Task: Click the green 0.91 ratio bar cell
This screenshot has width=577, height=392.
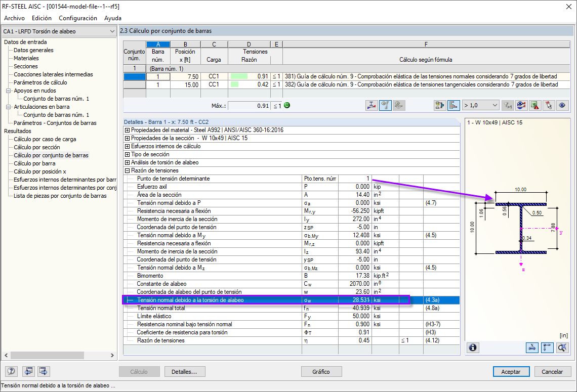Action: (249, 76)
